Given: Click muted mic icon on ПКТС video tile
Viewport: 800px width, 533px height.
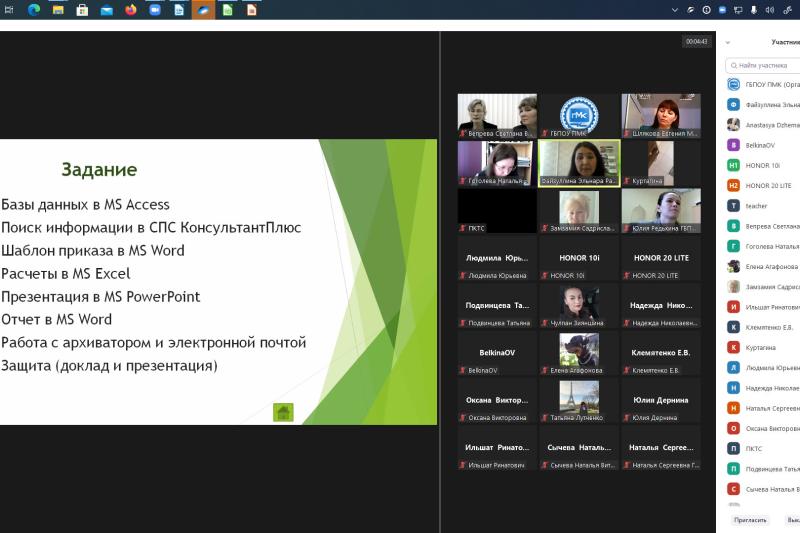Looking at the screenshot, I should pos(463,228).
